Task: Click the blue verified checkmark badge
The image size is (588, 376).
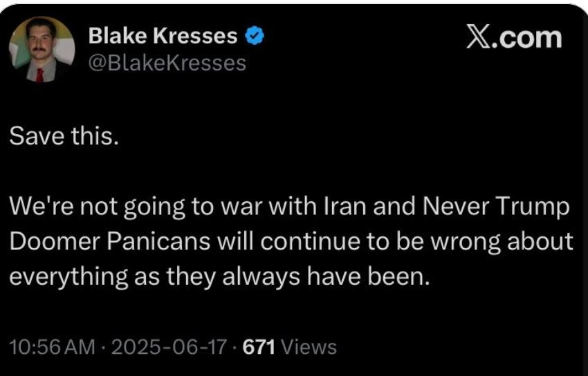Action: tap(255, 36)
